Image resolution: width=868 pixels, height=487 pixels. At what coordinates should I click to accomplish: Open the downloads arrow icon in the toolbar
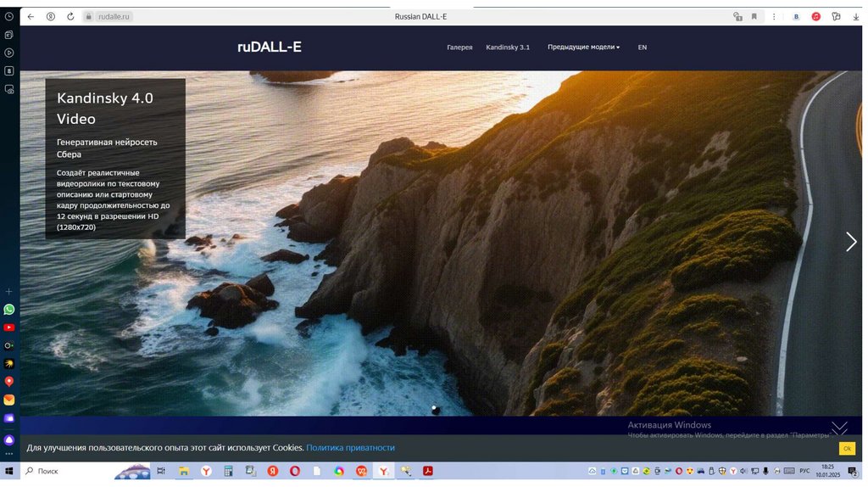coord(855,16)
